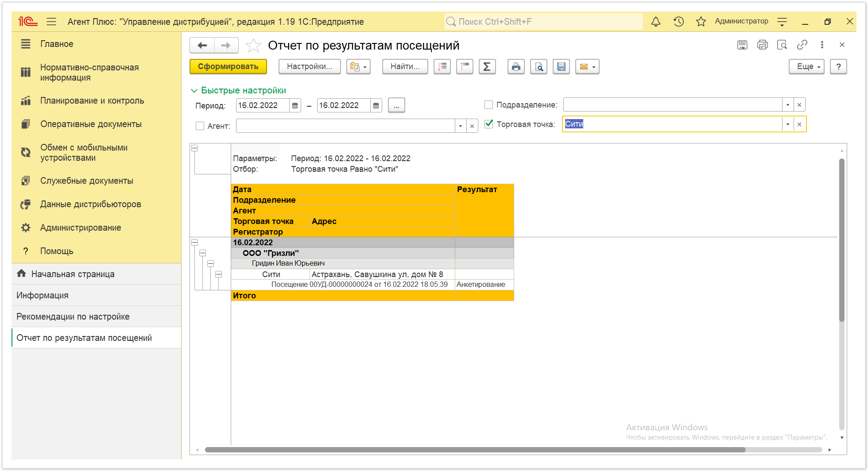The width and height of the screenshot is (868, 471).
Task: Click the Сформировать button
Action: pyautogui.click(x=228, y=67)
